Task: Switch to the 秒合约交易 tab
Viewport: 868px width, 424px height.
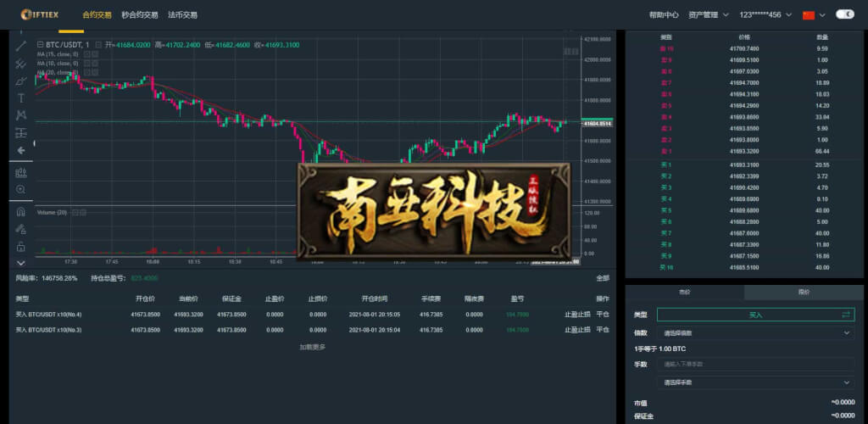Action: tap(140, 15)
